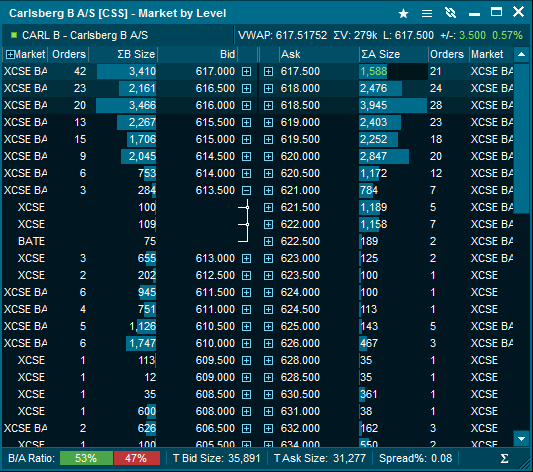The width and height of the screenshot is (533, 472).
Task: Expand ask level 628.000
Action: [269, 360]
